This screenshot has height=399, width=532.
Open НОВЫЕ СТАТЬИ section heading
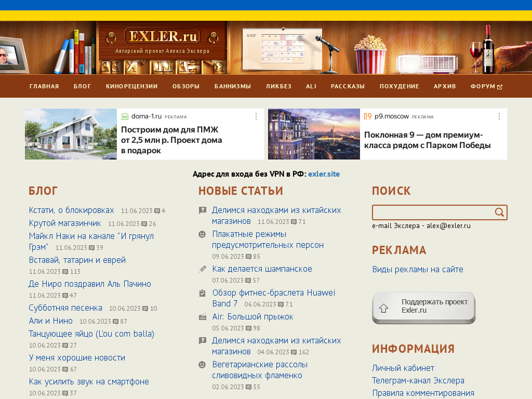point(241,191)
